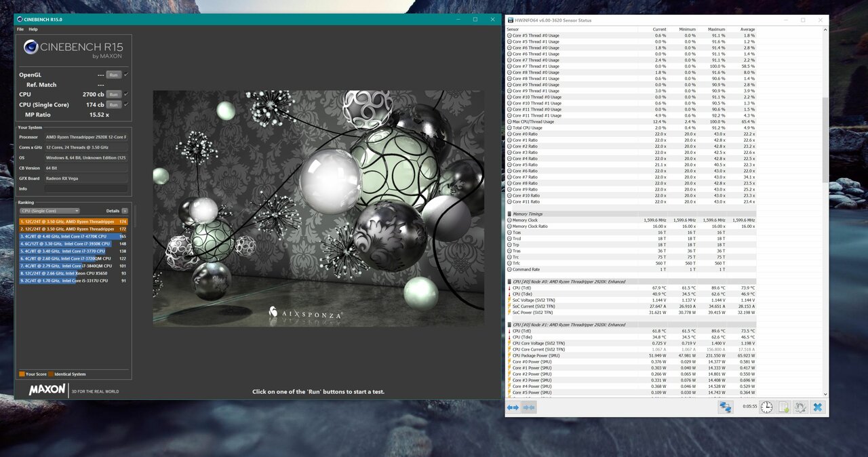The width and height of the screenshot is (868, 457).
Task: Click the scroll-down arrow in HWiNFO sensor list
Action: point(825,394)
